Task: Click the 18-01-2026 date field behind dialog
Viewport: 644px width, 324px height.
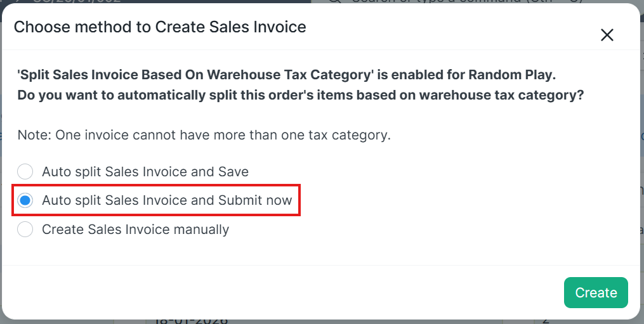Action: tap(190, 321)
